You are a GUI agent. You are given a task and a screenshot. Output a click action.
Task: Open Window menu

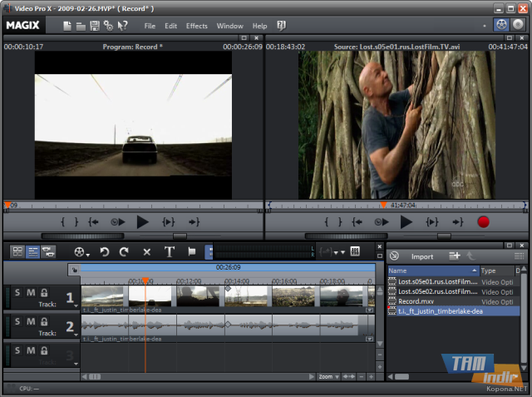coord(229,26)
